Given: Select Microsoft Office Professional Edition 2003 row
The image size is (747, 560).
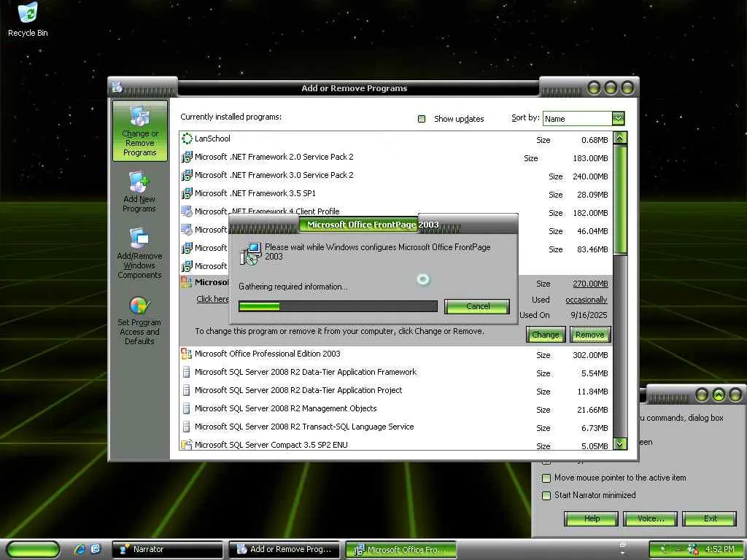Looking at the screenshot, I should [396, 354].
